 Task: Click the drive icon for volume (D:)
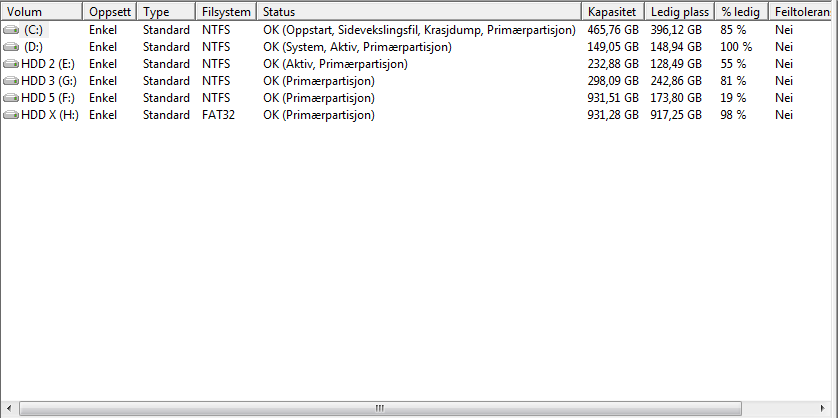(11, 47)
